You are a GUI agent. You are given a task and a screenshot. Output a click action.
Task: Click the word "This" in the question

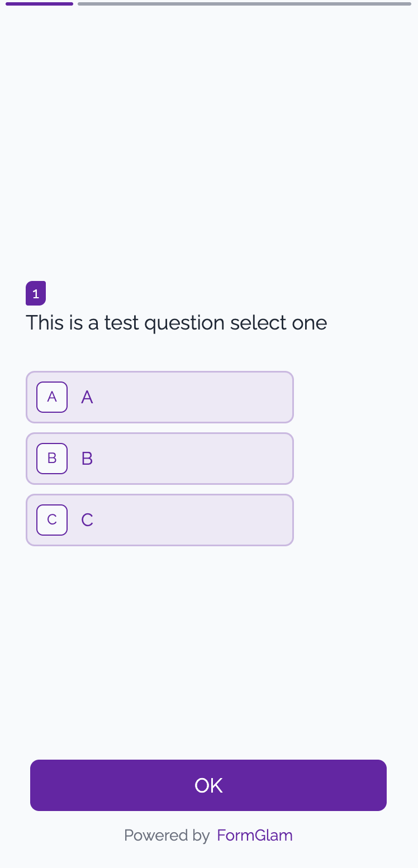click(x=45, y=323)
